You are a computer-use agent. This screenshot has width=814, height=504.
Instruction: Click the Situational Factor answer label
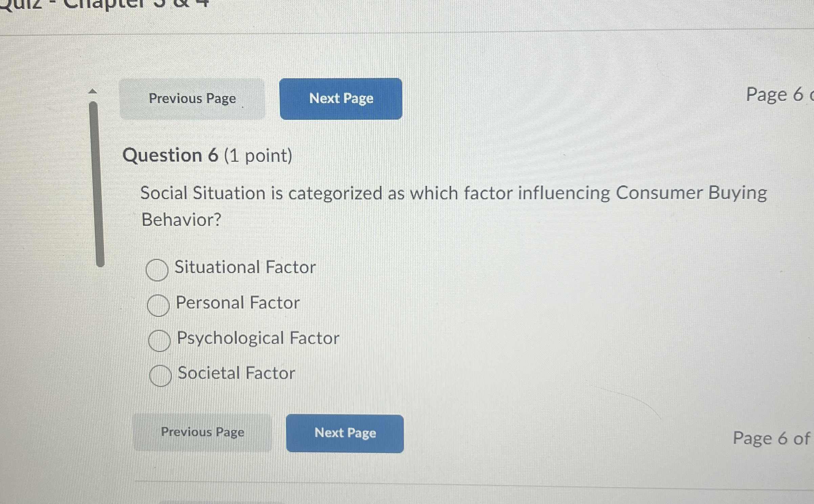tap(245, 267)
